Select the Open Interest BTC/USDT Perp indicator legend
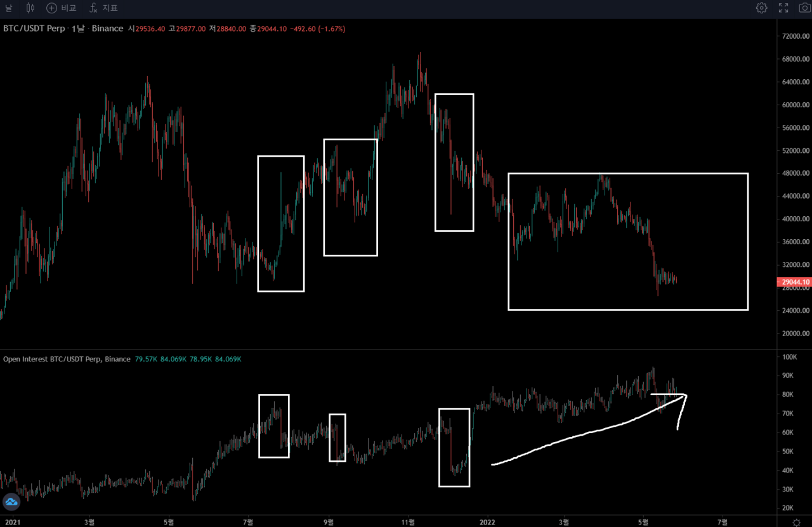Image resolution: width=812 pixels, height=527 pixels. (67, 359)
